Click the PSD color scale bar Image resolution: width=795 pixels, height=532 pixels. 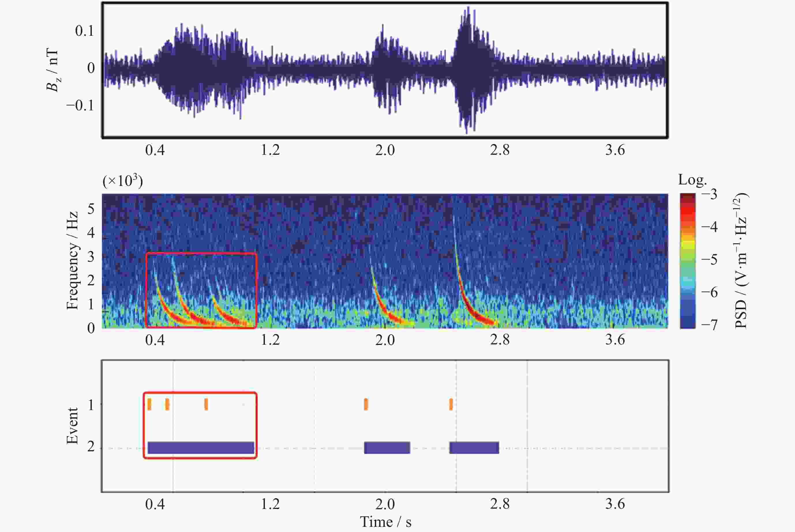point(687,261)
